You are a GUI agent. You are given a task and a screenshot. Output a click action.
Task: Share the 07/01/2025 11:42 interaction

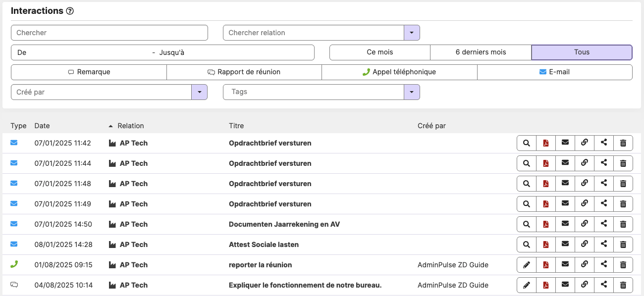pyautogui.click(x=604, y=143)
